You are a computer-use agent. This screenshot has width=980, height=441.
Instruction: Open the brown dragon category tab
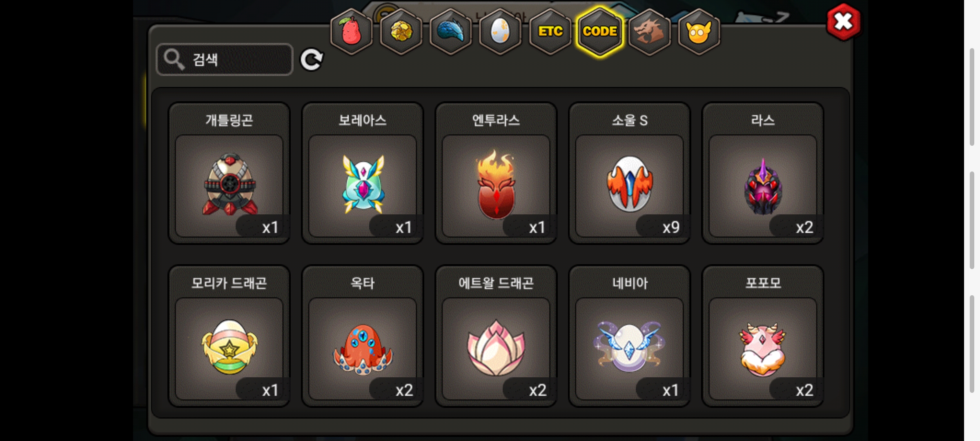pos(649,31)
